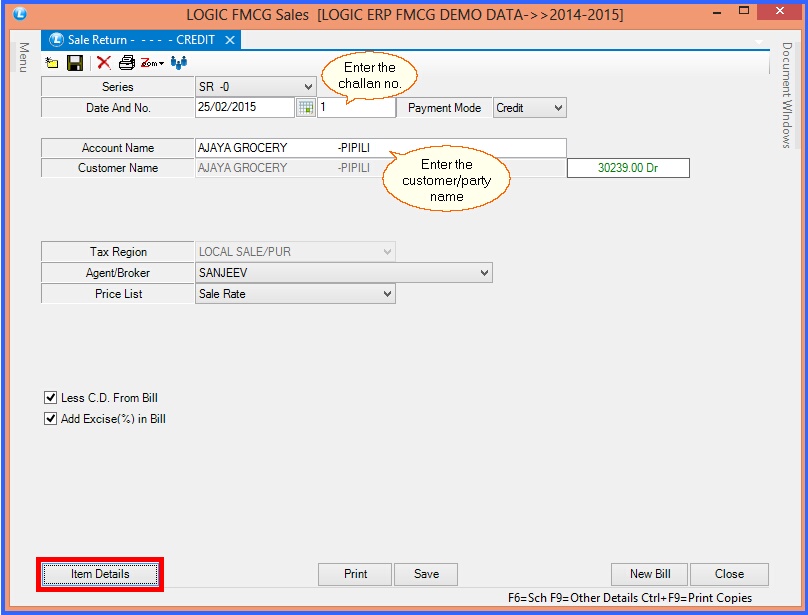Image resolution: width=808 pixels, height=615 pixels.
Task: Click the Account Name input field
Action: pos(380,148)
